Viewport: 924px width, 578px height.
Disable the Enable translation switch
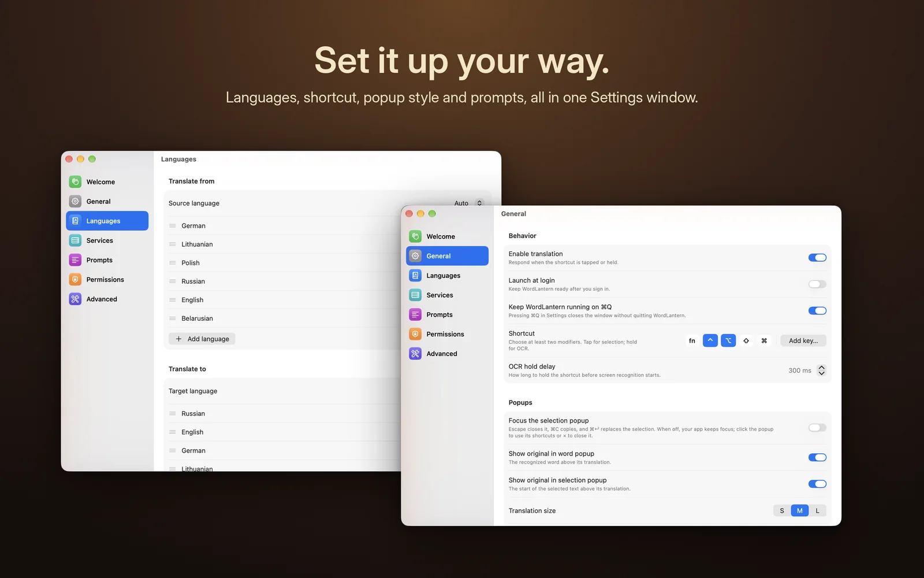click(817, 258)
